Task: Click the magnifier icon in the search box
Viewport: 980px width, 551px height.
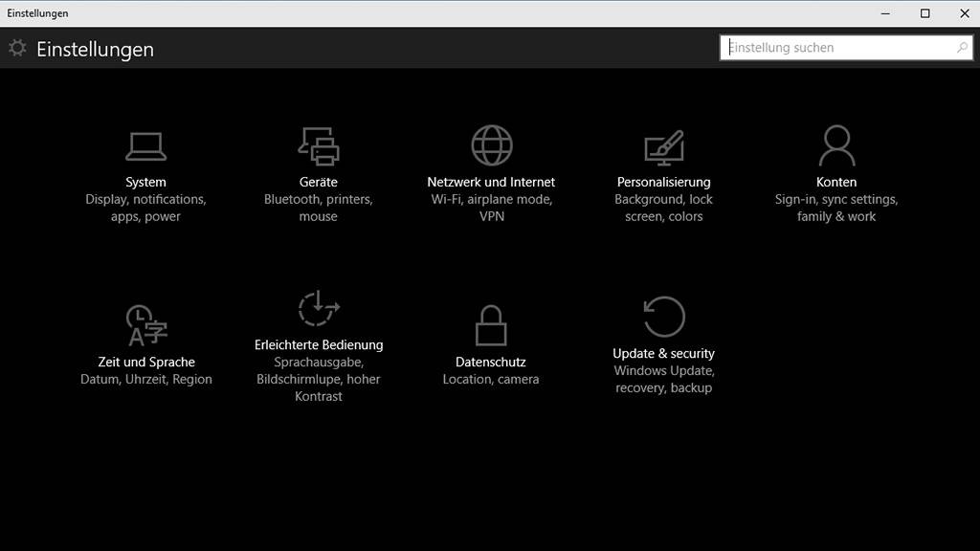Action: pyautogui.click(x=962, y=48)
